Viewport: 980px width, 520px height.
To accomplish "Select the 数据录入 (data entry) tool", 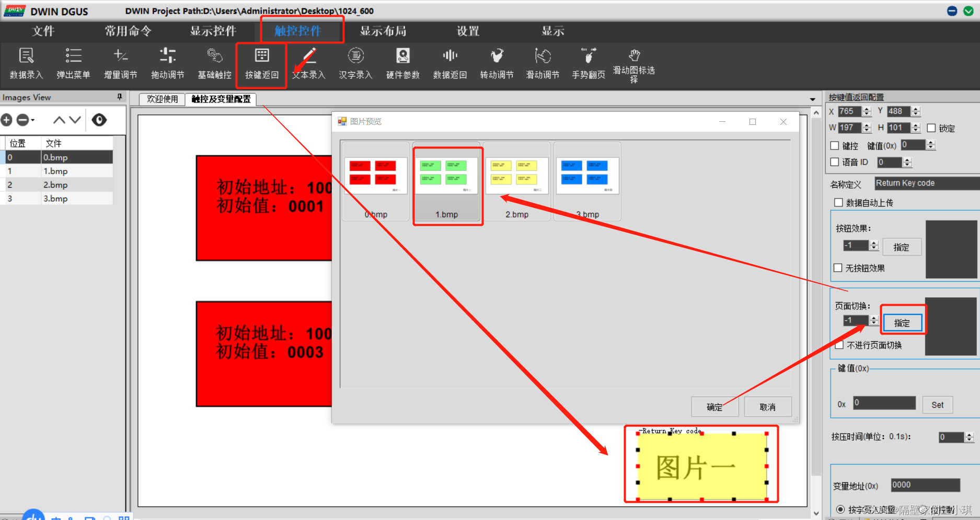I will point(26,63).
